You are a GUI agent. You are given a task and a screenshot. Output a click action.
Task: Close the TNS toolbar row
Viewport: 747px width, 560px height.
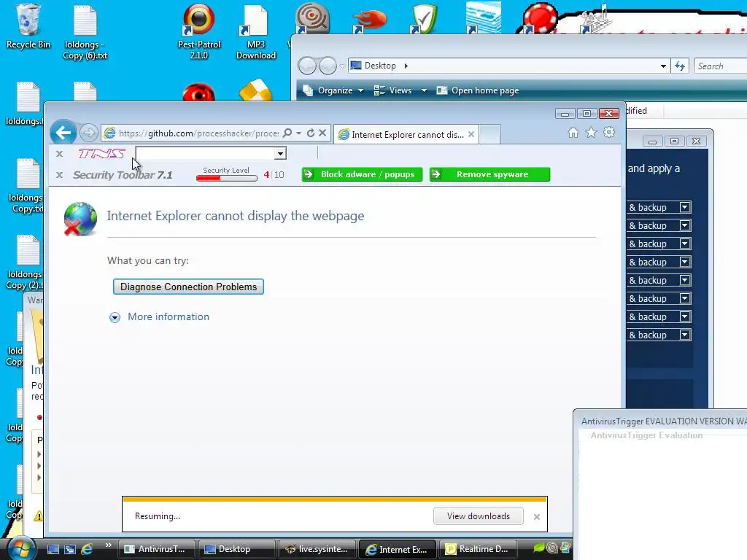60,154
